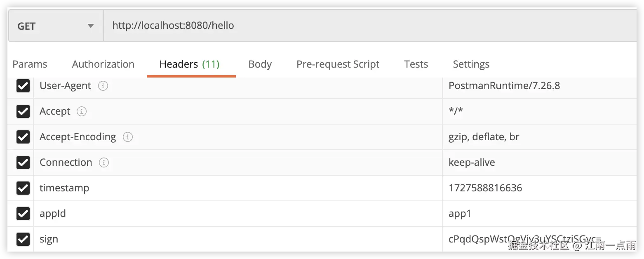Uncheck the User-Agent header checkbox
This screenshot has height=259, width=644.
[x=23, y=86]
